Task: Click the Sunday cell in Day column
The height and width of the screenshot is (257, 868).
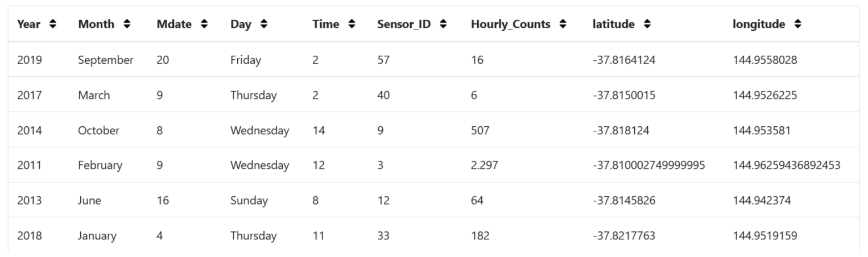Action: [248, 201]
